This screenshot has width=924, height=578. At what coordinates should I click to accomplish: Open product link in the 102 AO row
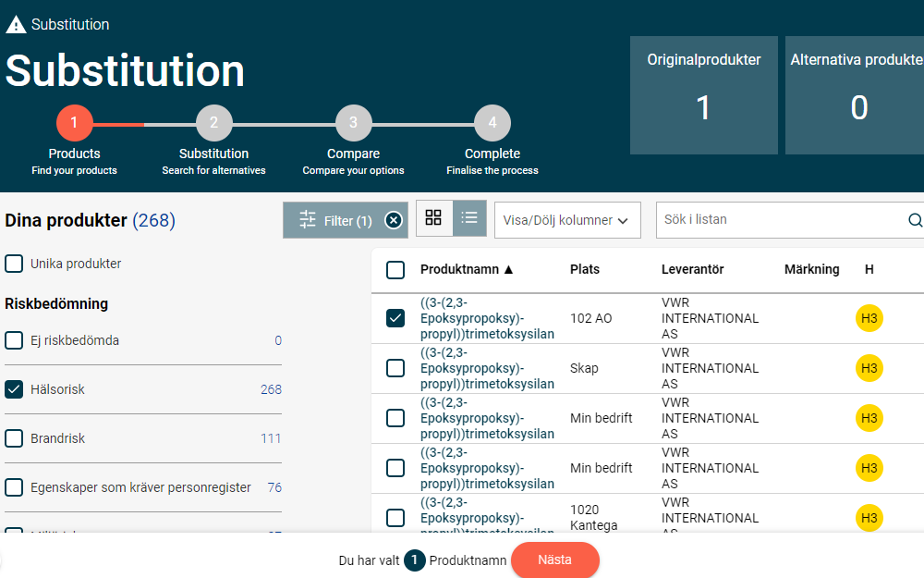pos(487,318)
